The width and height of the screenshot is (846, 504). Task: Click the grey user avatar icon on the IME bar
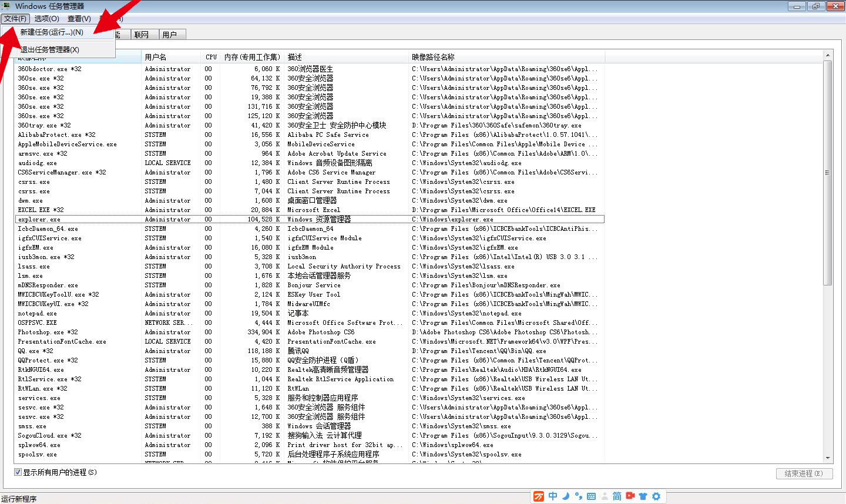604,496
